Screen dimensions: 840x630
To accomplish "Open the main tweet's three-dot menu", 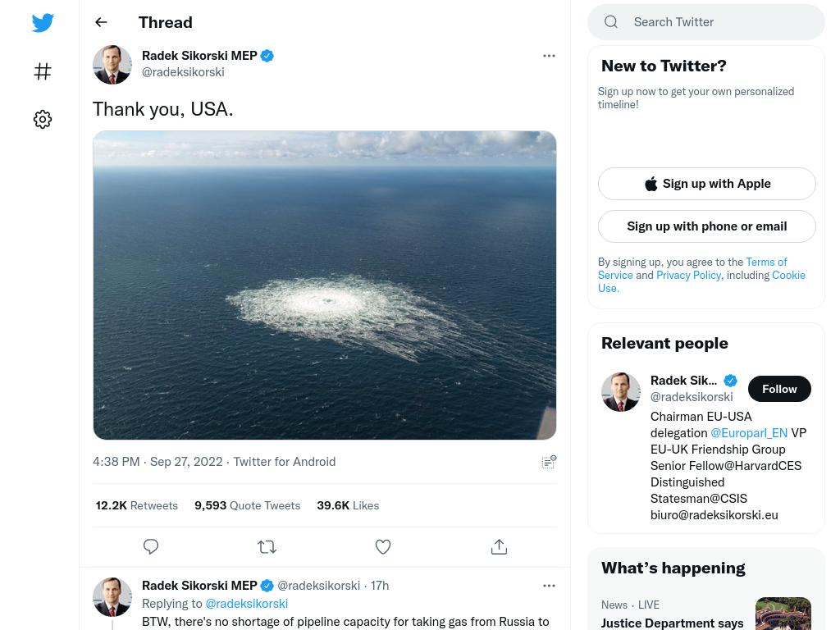I will 549,56.
